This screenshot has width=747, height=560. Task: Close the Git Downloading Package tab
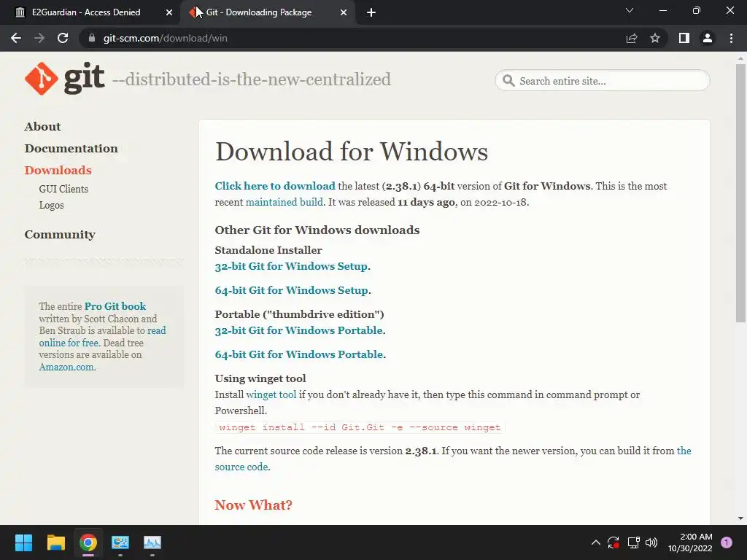[344, 12]
